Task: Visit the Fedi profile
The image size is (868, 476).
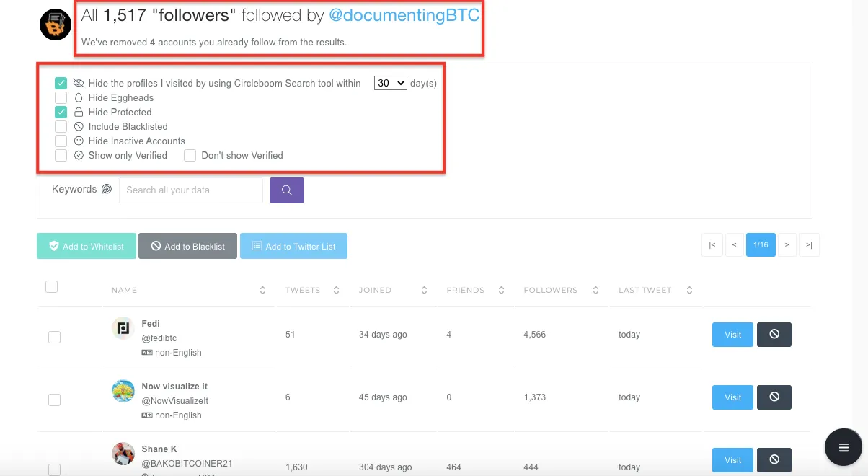Action: click(x=732, y=335)
